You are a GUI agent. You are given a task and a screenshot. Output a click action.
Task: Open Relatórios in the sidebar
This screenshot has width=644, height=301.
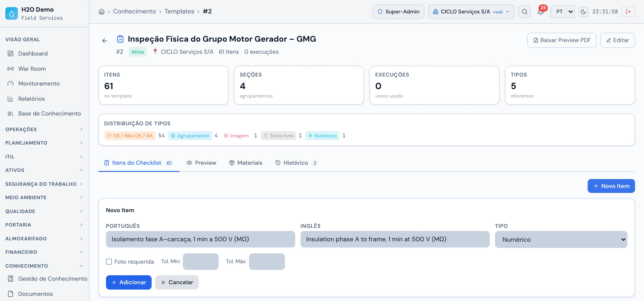click(44, 99)
